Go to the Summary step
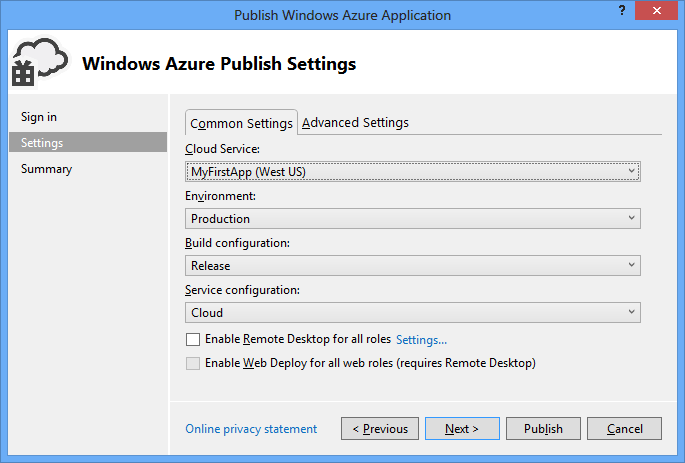685x463 pixels. coord(46,169)
